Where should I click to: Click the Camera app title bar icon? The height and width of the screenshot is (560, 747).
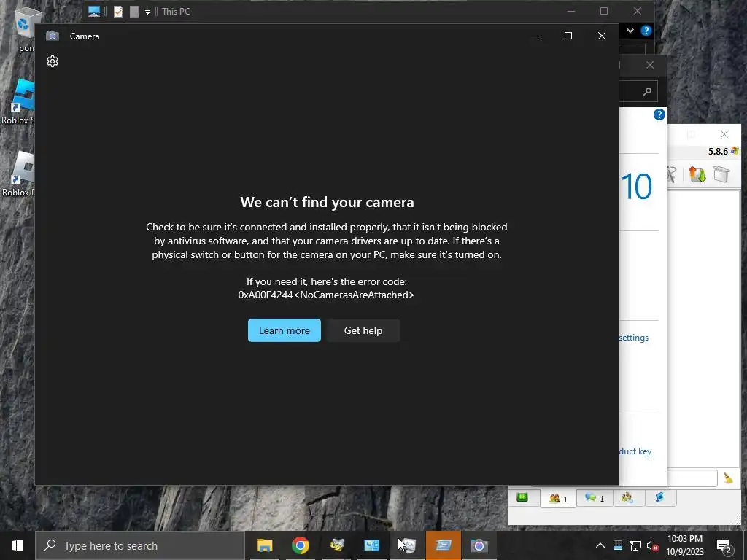53,36
